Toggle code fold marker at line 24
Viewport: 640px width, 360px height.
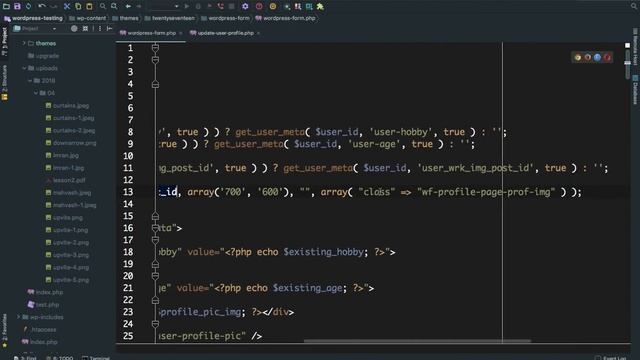[x=155, y=324]
